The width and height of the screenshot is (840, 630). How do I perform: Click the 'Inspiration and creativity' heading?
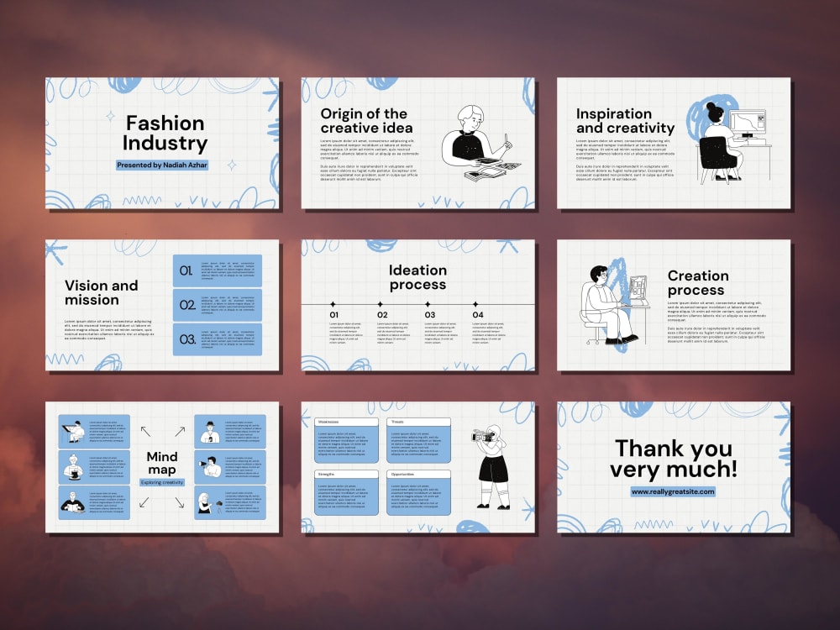tap(625, 121)
